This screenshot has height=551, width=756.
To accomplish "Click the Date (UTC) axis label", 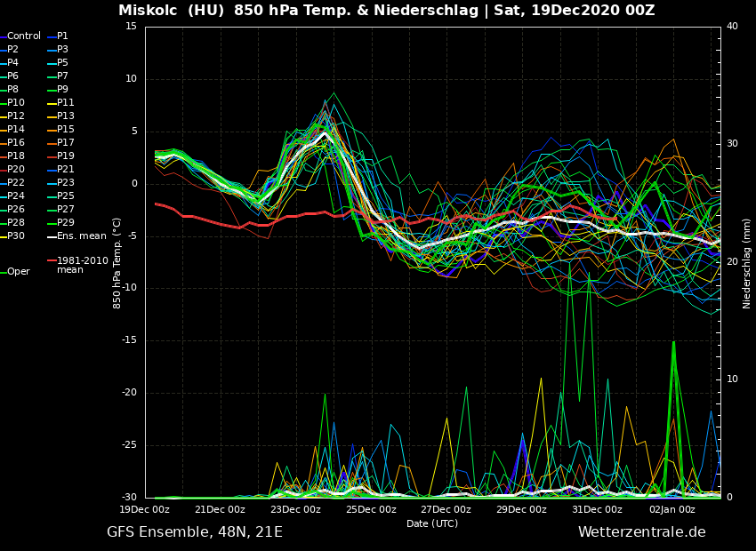I will [x=432, y=523].
